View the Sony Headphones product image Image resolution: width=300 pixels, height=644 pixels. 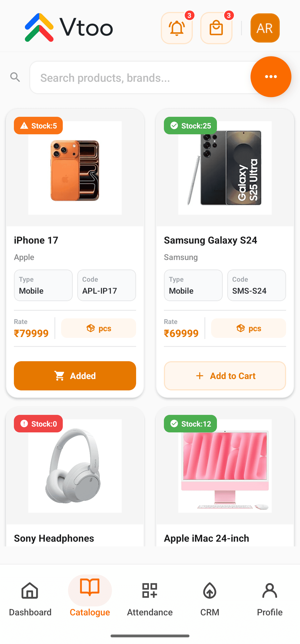(75, 466)
